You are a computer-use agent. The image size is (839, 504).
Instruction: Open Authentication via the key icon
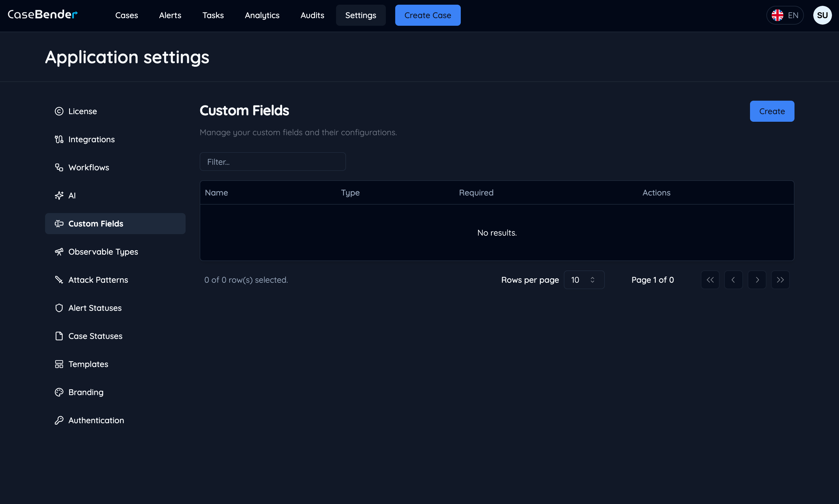[59, 420]
